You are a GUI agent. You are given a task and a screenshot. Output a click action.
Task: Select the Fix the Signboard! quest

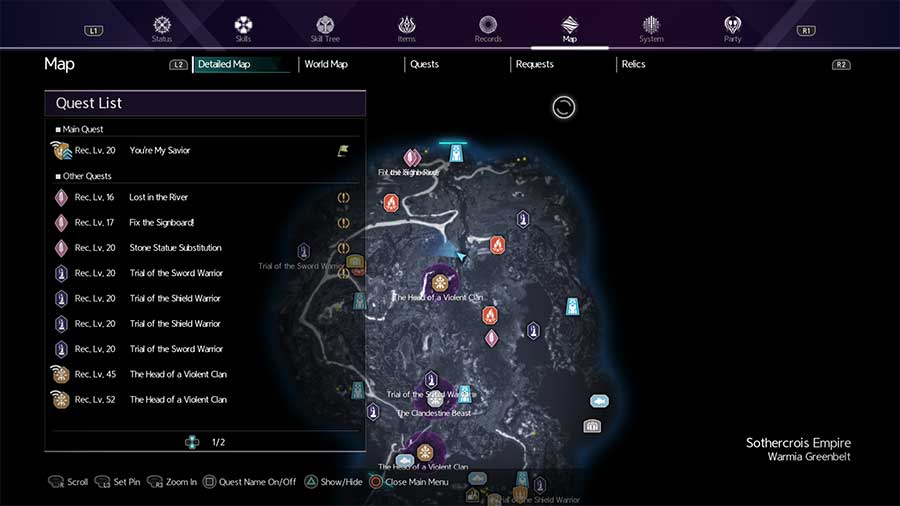point(205,223)
